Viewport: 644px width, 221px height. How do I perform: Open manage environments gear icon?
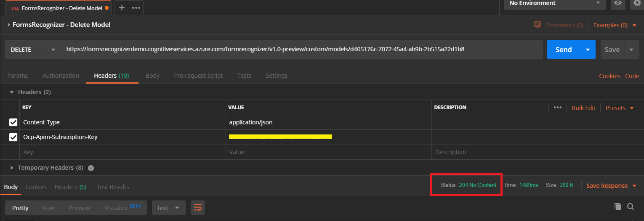pos(637,3)
